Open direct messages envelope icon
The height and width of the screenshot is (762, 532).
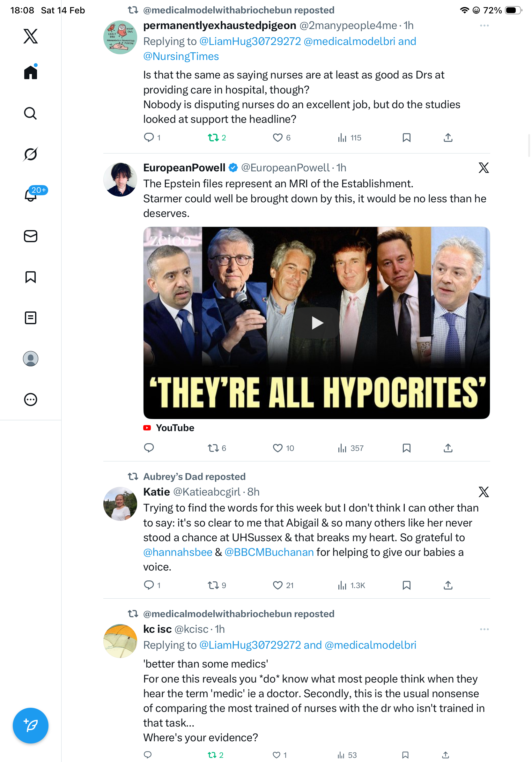click(31, 236)
